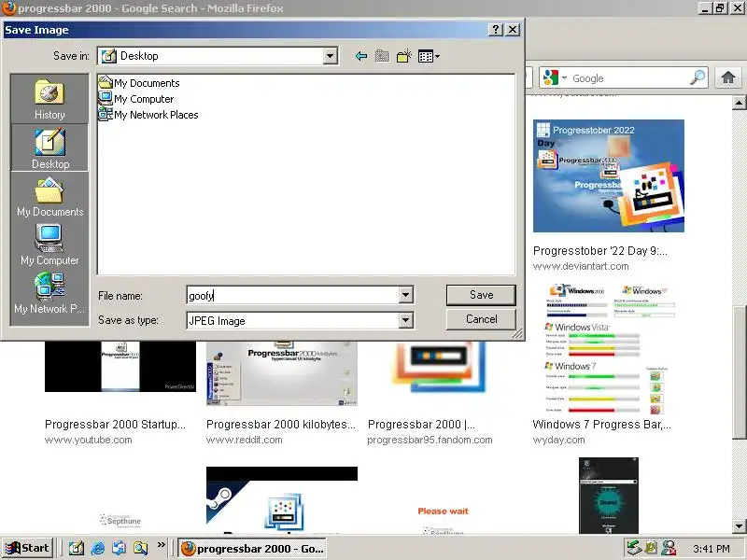This screenshot has height=560, width=747.
Task: Open My Computer in the places bar
Action: click(49, 245)
